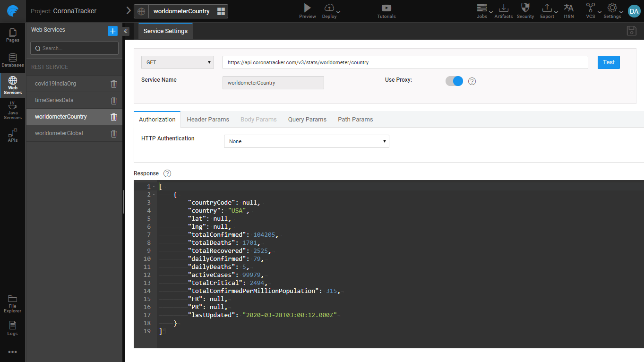Open the Tutorials page

386,11
